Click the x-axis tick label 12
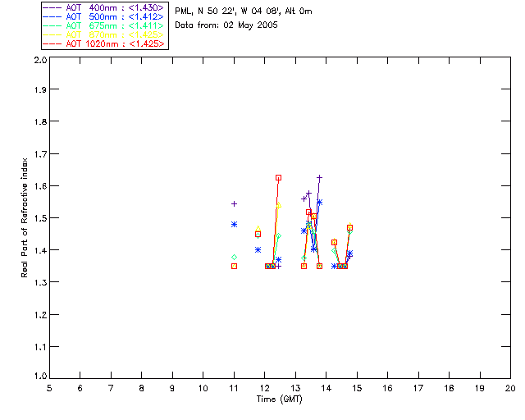Image resolution: width=525 pixels, height=420 pixels. point(264,388)
